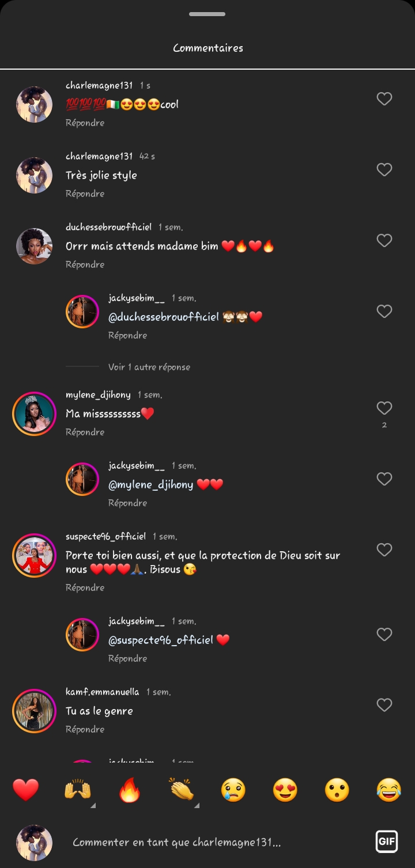The image size is (415, 868).
Task: Tap the red heart quick emoji
Action: tap(26, 790)
